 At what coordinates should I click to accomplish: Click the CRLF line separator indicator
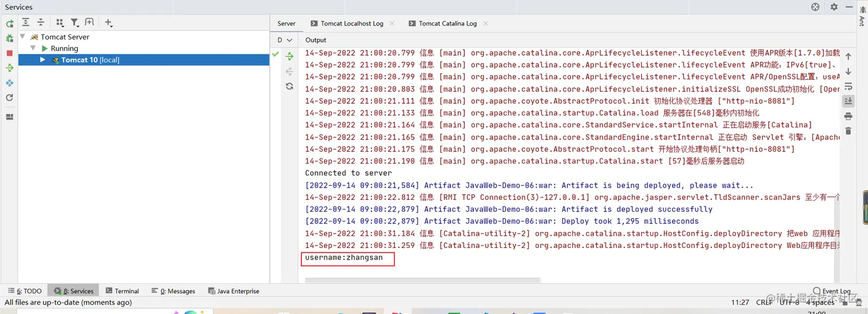[764, 302]
